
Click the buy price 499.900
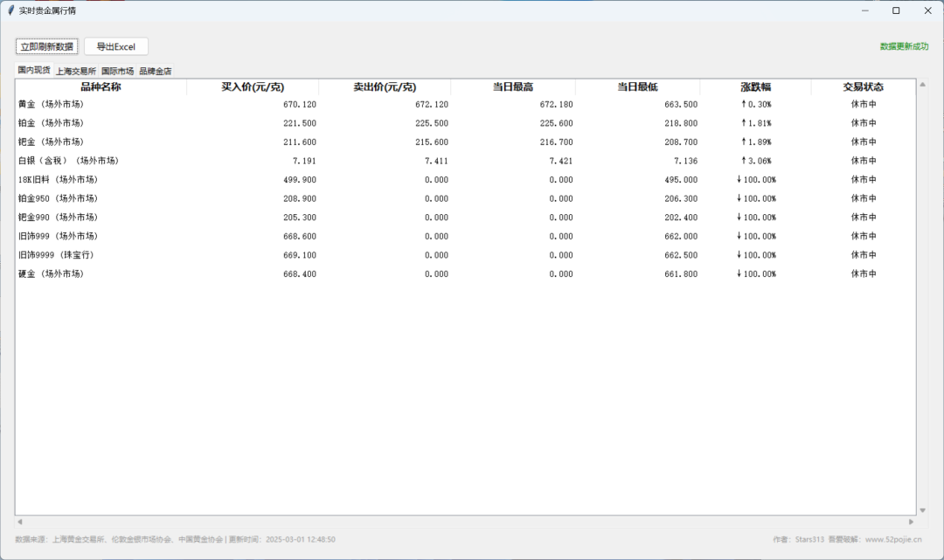pyautogui.click(x=300, y=179)
